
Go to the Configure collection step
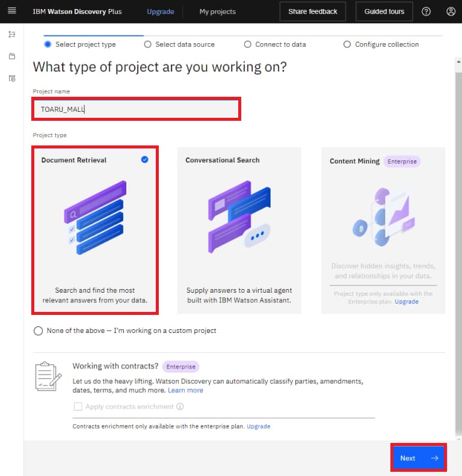coord(381,44)
